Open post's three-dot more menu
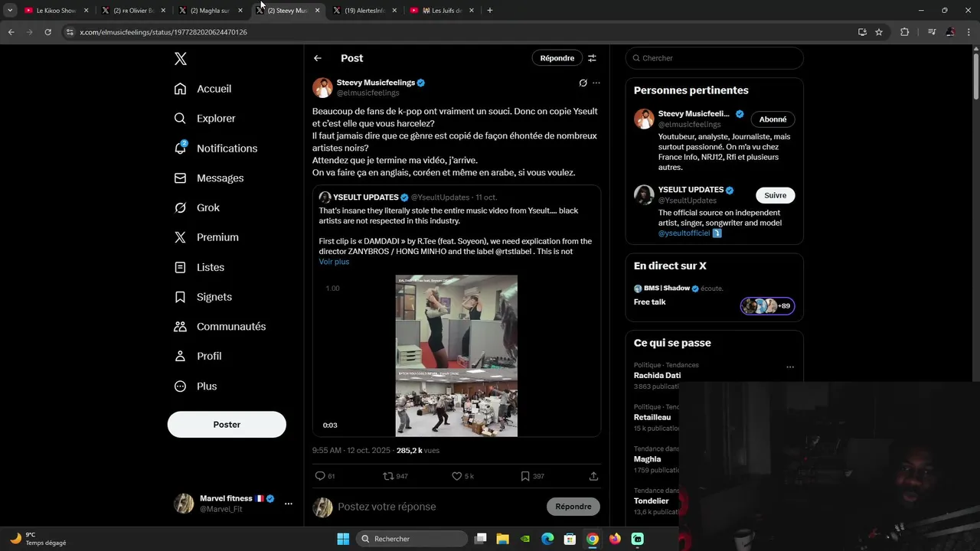980x551 pixels. [596, 83]
